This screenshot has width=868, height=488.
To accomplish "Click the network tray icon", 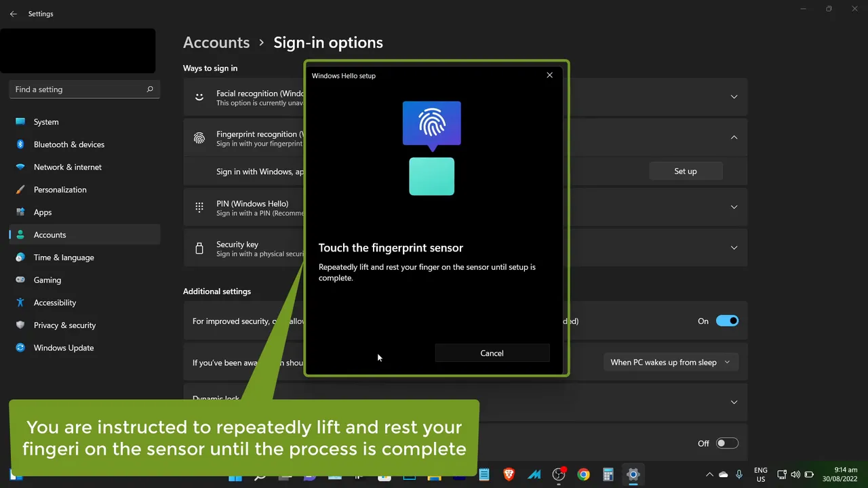I will [782, 474].
